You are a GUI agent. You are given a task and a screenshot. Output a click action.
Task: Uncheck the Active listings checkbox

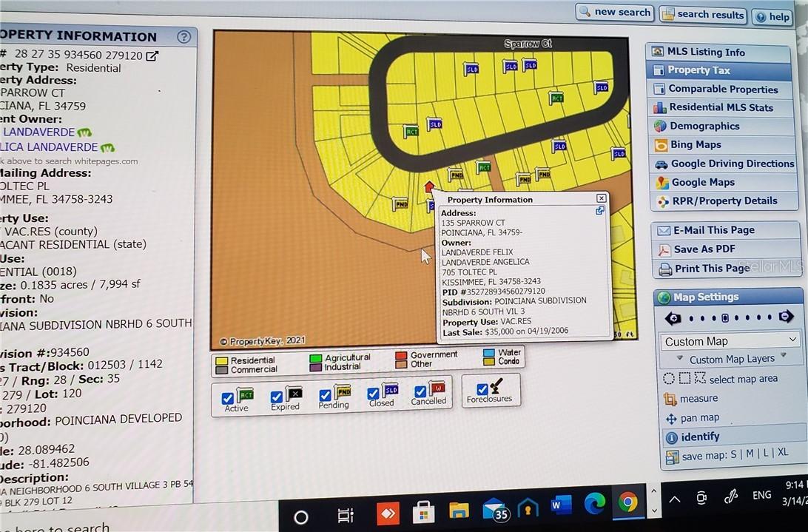227,398
